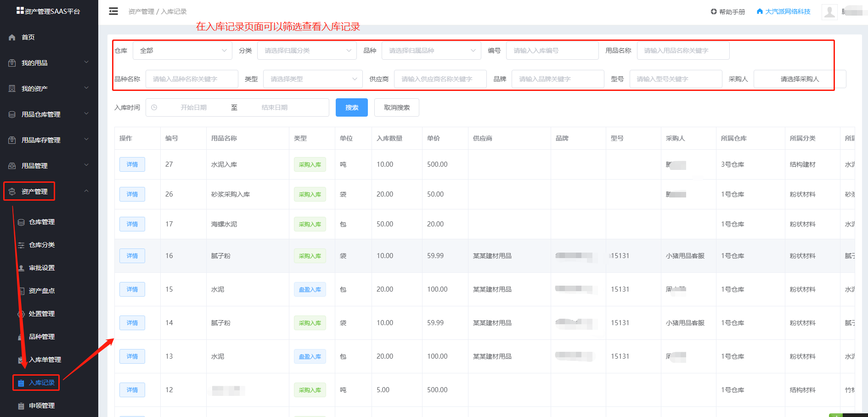Click the 用品库存管理 sidebar icon
The width and height of the screenshot is (868, 417).
coord(12,140)
